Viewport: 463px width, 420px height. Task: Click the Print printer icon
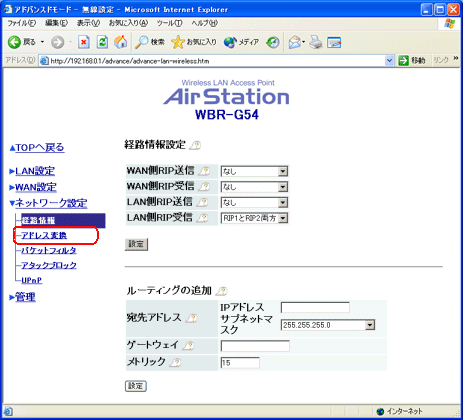click(315, 42)
